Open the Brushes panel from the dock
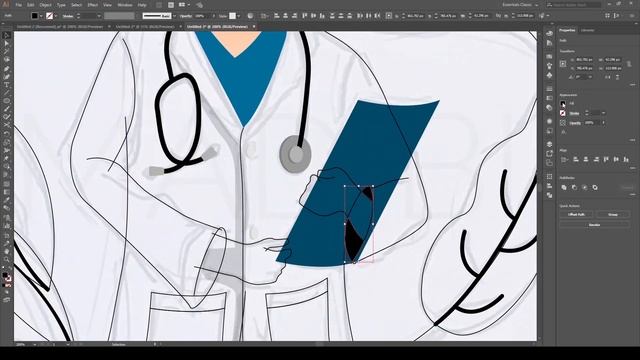The height and width of the screenshot is (360, 640). (549, 66)
